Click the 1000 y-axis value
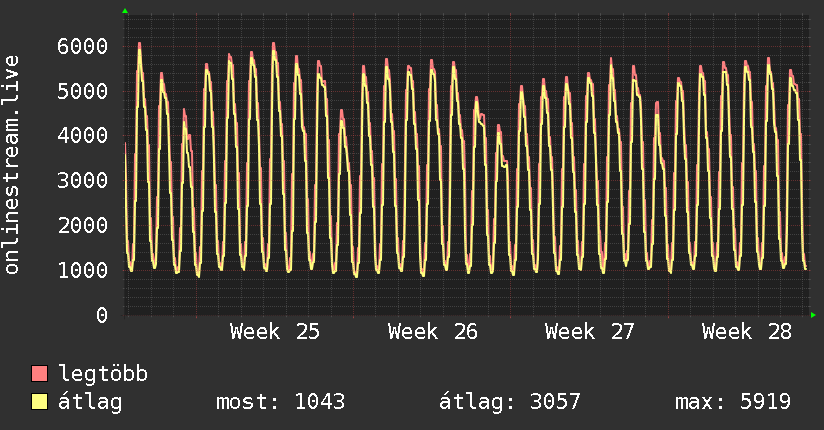 coord(83,271)
